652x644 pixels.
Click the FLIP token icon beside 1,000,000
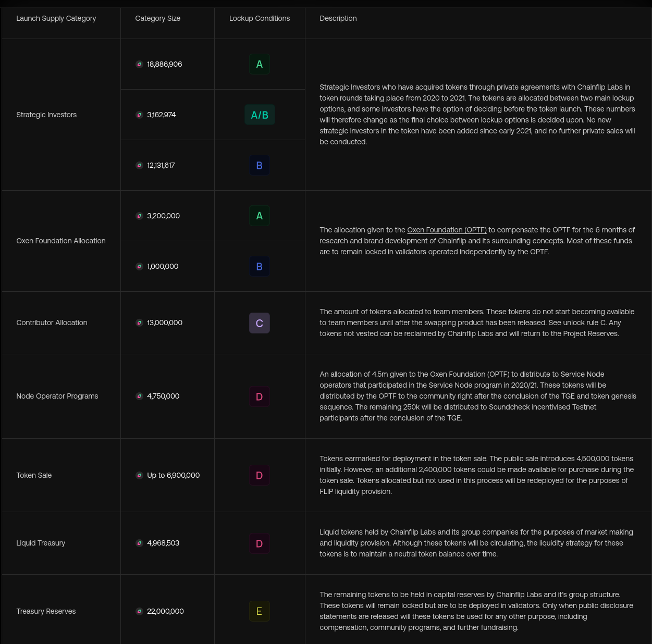click(139, 266)
